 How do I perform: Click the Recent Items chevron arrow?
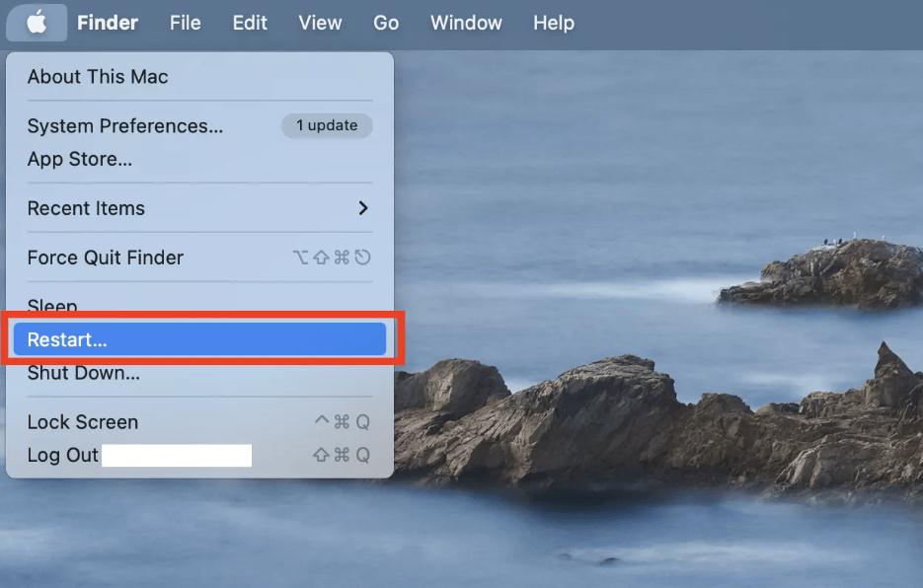[x=363, y=208]
